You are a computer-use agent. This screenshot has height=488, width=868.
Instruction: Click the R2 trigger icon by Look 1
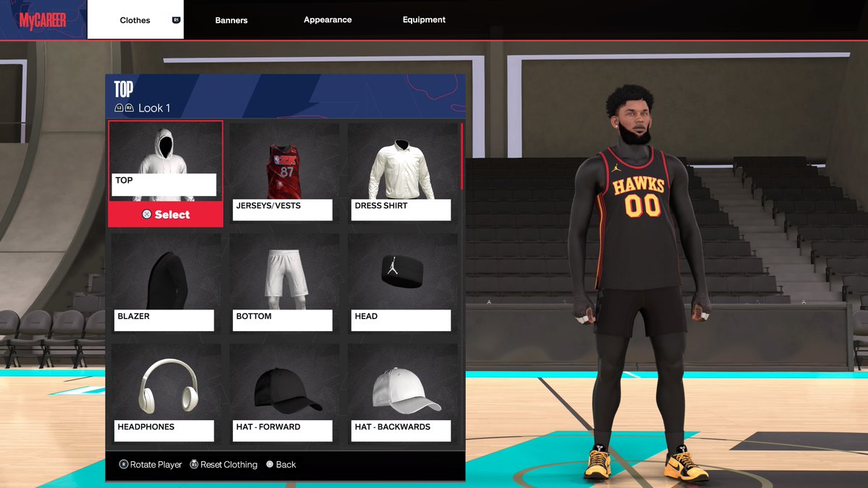(129, 108)
